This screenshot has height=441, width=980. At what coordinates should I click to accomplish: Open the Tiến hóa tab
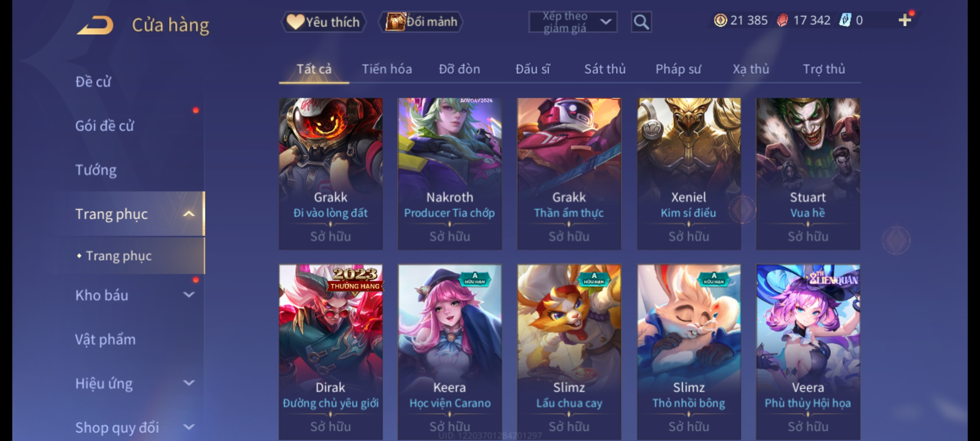[x=387, y=69]
